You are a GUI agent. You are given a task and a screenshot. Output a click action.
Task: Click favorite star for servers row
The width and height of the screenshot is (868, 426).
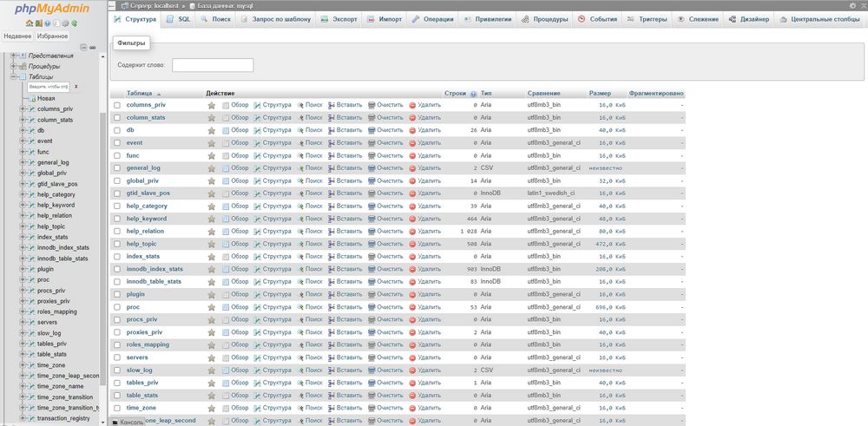[x=212, y=357]
